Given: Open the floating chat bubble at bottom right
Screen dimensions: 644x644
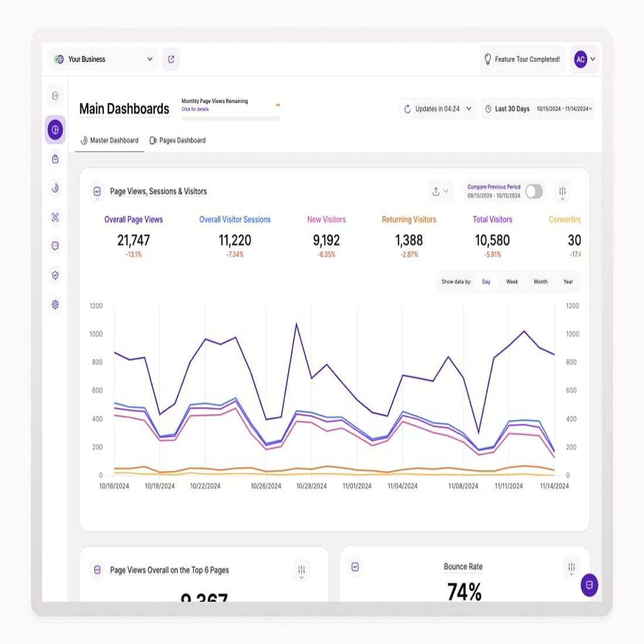Looking at the screenshot, I should [589, 585].
